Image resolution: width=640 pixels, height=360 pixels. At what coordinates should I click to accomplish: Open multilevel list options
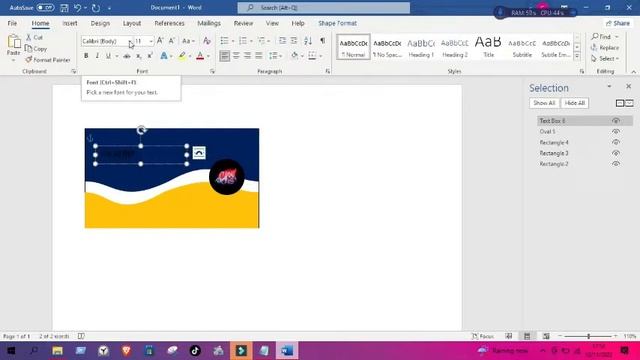(x=262, y=41)
